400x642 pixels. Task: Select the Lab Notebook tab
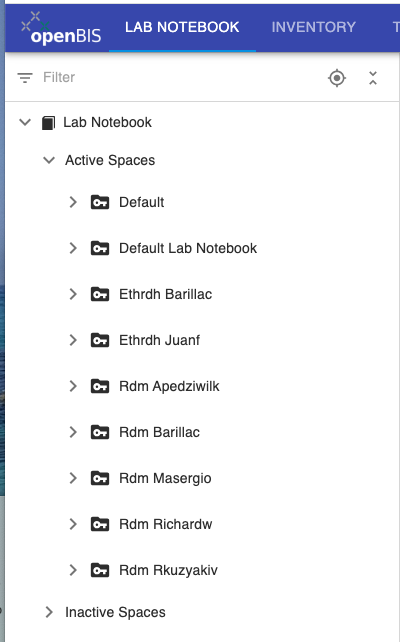click(182, 27)
